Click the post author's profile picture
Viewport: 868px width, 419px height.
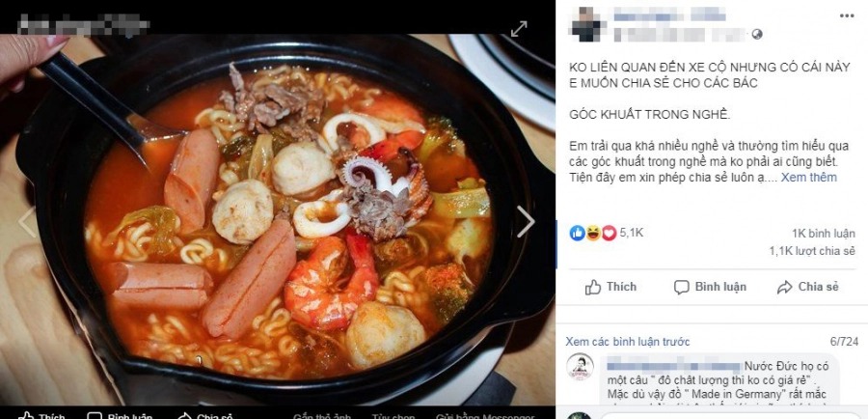point(585,24)
